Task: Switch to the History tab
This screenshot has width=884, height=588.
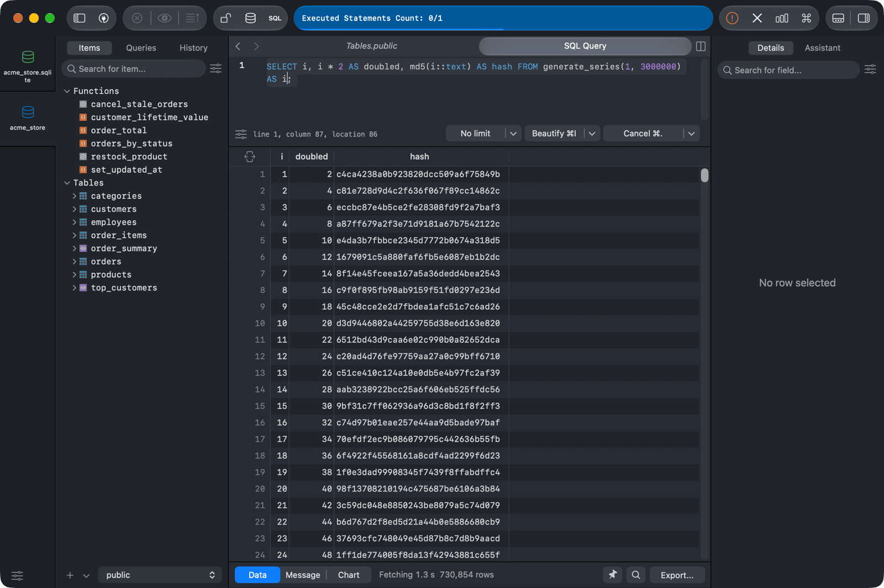Action: [193, 48]
